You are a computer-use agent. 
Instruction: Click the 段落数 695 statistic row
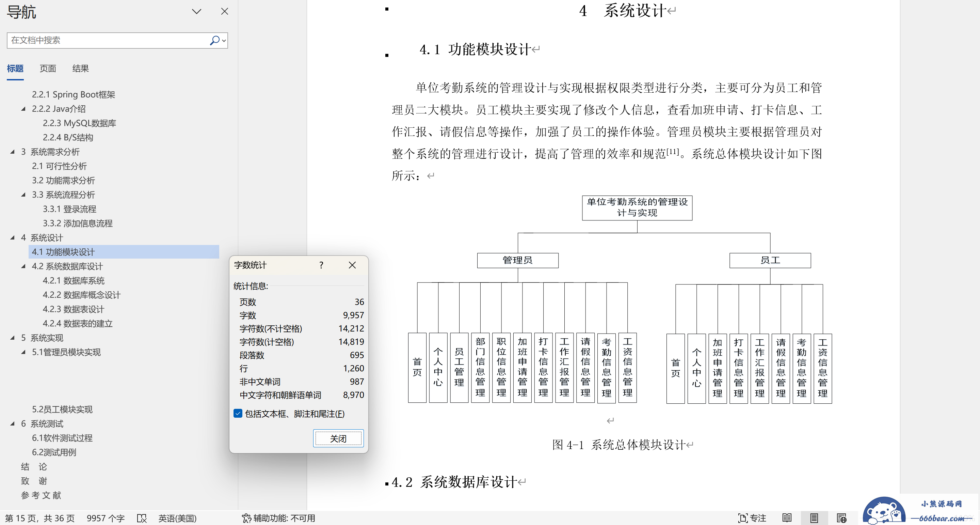(301, 355)
